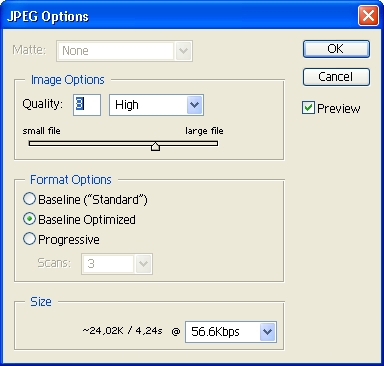Choose the Progressive format option

[61, 239]
